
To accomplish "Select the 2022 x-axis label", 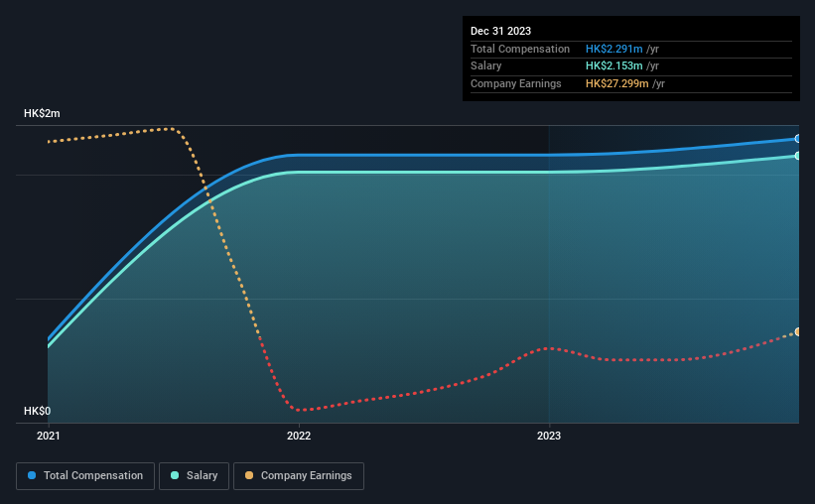I will coord(299,436).
